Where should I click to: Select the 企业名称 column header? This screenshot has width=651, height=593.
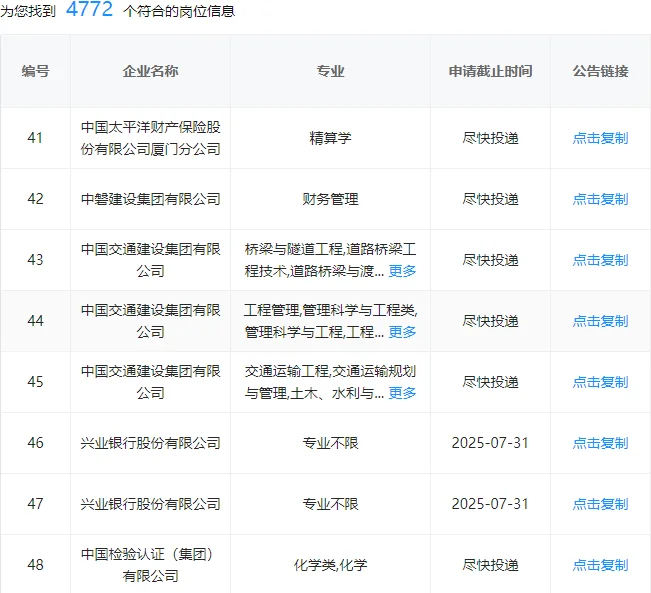[x=150, y=71]
